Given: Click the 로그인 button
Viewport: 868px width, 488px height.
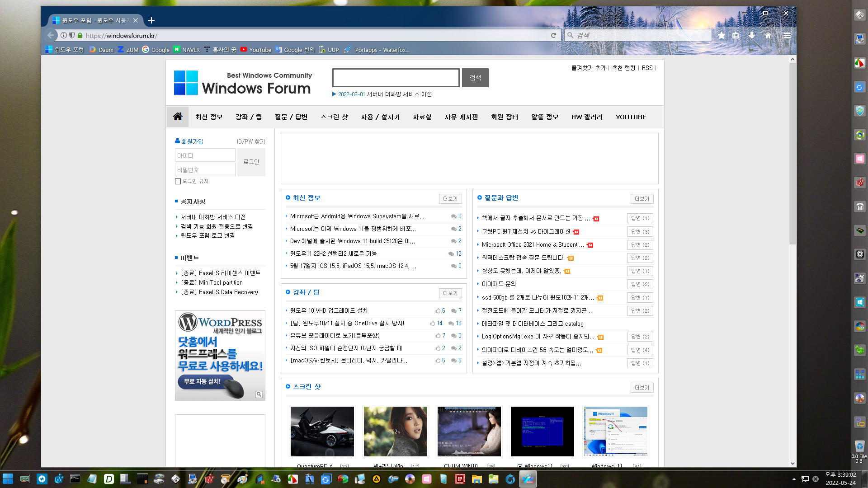Looking at the screenshot, I should 251,162.
